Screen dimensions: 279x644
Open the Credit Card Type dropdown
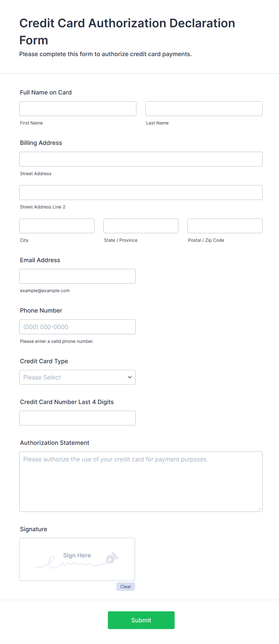77,377
